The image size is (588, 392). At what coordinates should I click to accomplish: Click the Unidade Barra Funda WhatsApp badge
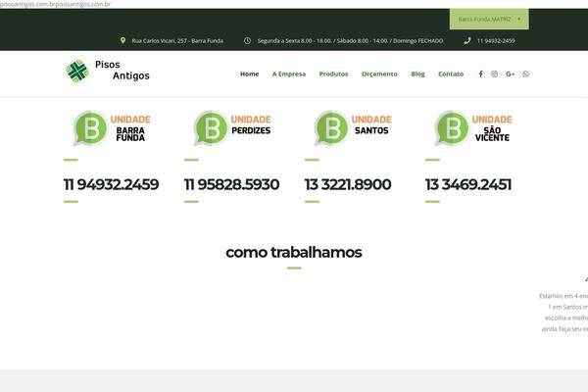click(112, 128)
